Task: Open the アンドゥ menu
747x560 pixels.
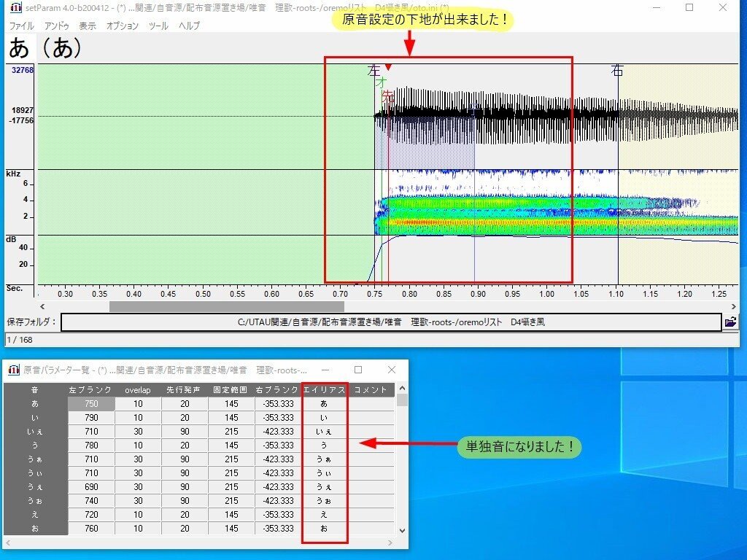Action: pyautogui.click(x=57, y=26)
